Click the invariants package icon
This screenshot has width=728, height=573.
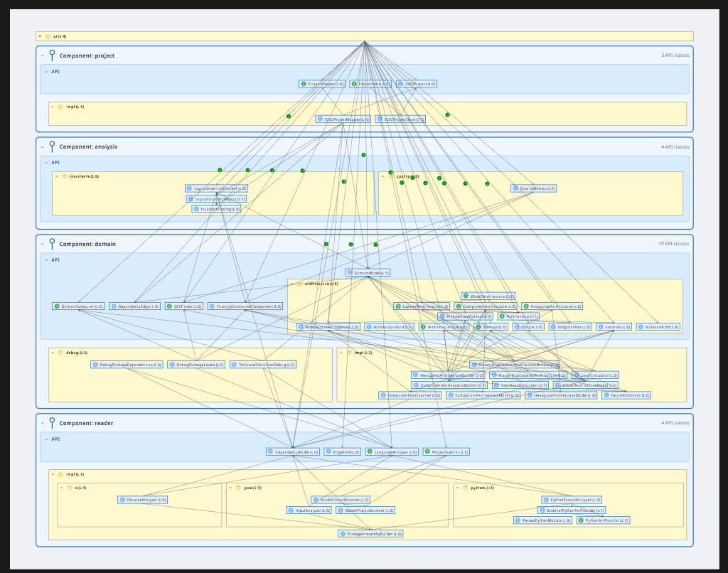pos(65,176)
